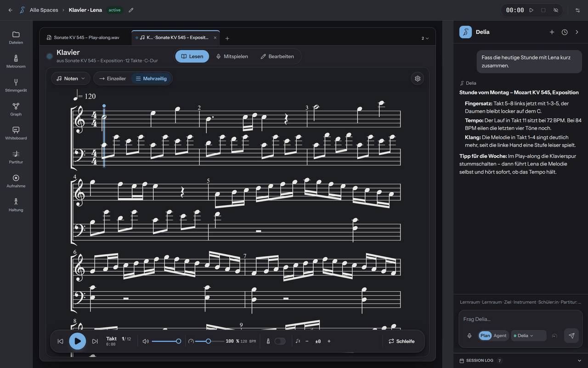The image size is (588, 368).
Task: Click the active status badge
Action: point(114,10)
